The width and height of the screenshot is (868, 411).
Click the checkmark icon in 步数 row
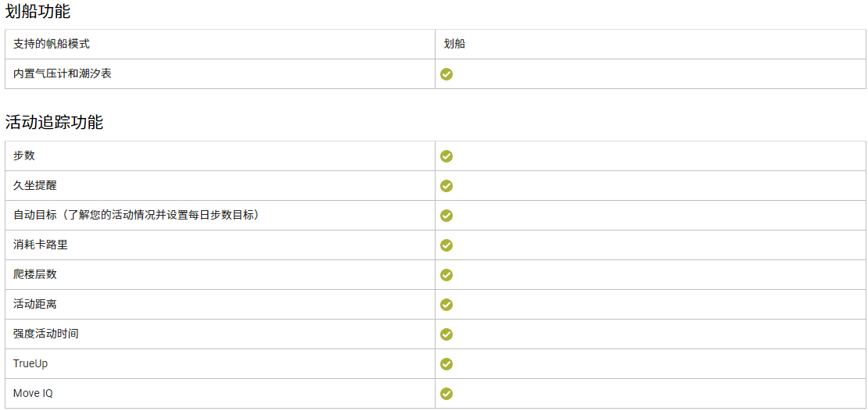447,156
